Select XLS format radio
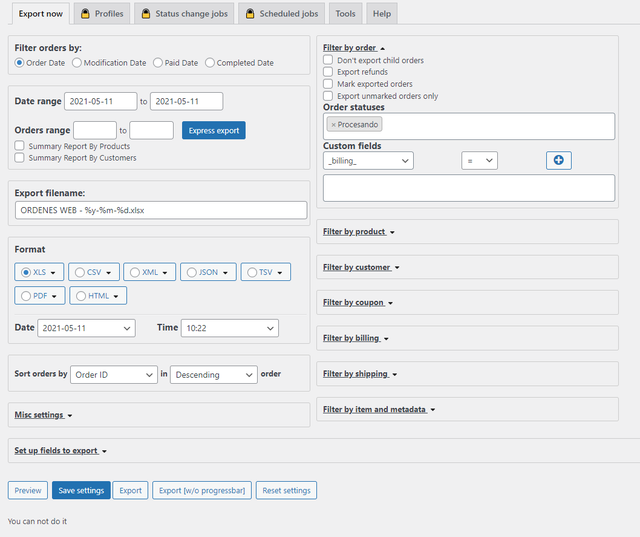Viewport: 640px width, 537px height. 26,272
